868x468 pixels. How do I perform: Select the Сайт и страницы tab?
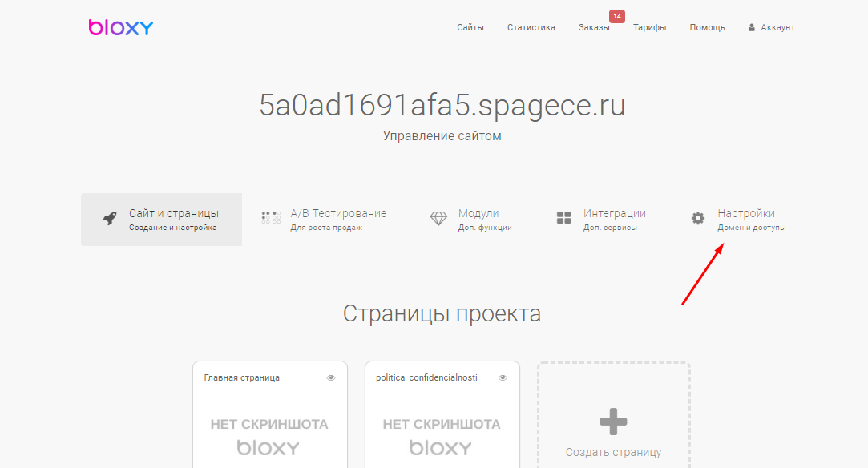click(161, 219)
